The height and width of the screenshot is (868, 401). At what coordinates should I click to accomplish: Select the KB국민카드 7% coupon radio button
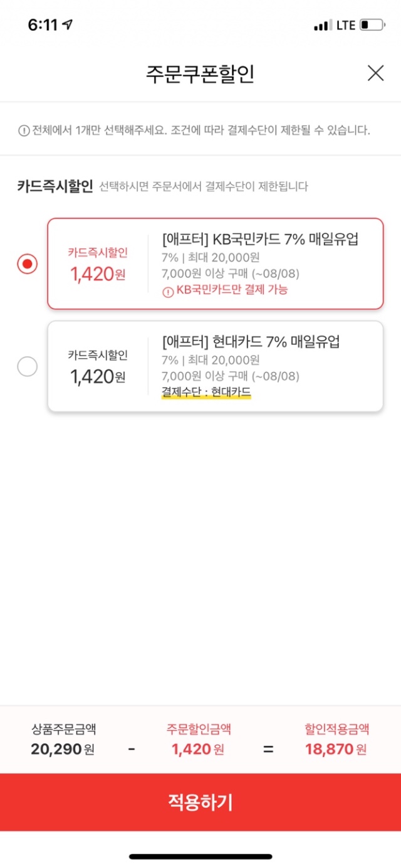tap(27, 264)
